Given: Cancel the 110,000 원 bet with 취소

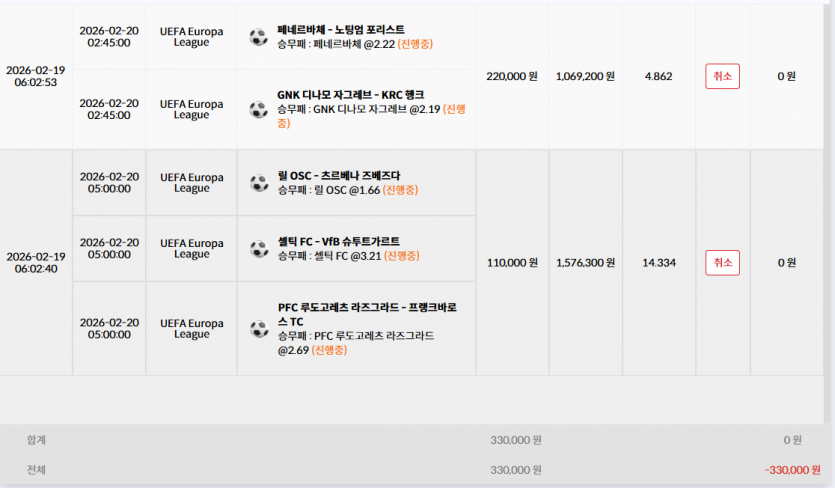Looking at the screenshot, I should 722,263.
